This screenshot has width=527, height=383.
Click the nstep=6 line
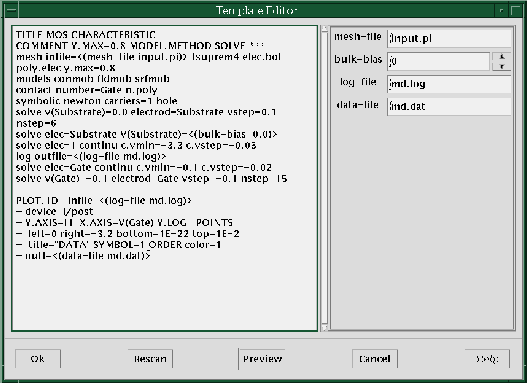coord(36,123)
